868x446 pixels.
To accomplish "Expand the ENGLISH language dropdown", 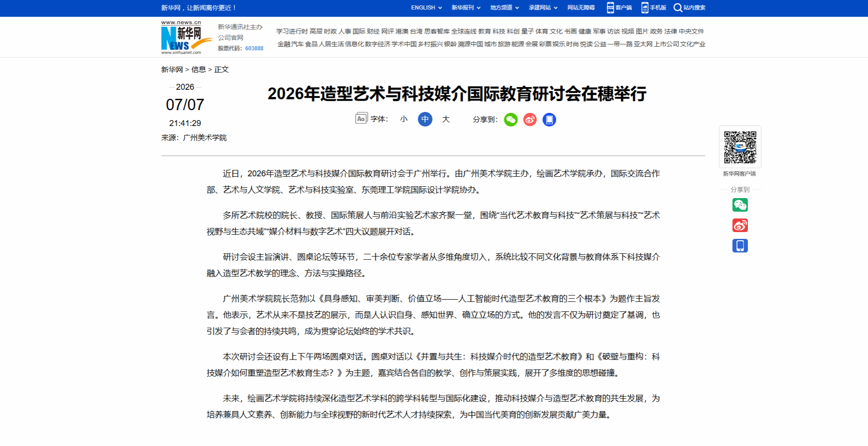I will [426, 8].
